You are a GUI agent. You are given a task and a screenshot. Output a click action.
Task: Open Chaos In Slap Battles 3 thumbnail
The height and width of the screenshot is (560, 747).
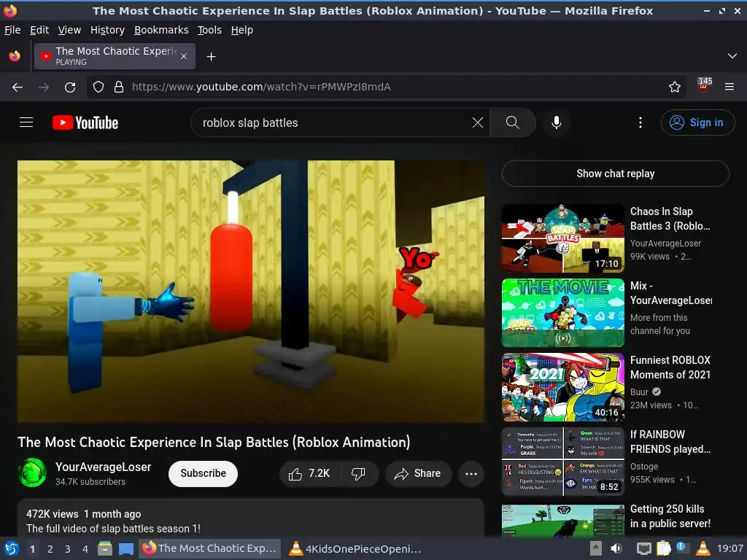[562, 238]
